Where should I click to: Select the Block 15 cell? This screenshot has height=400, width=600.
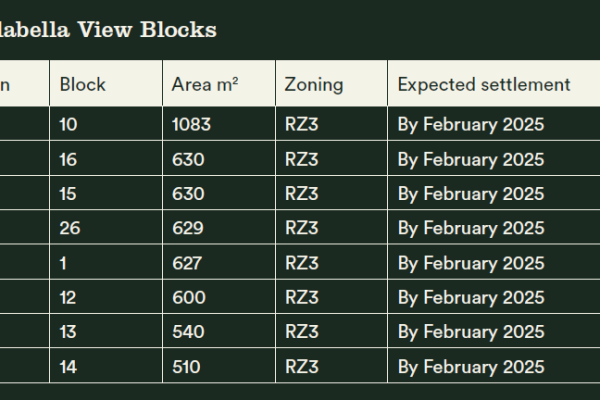click(69, 194)
